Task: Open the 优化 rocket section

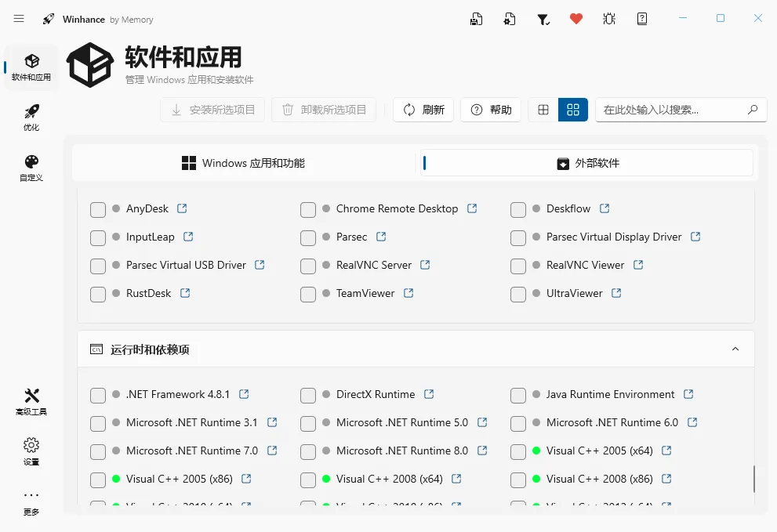Action: 31,118
